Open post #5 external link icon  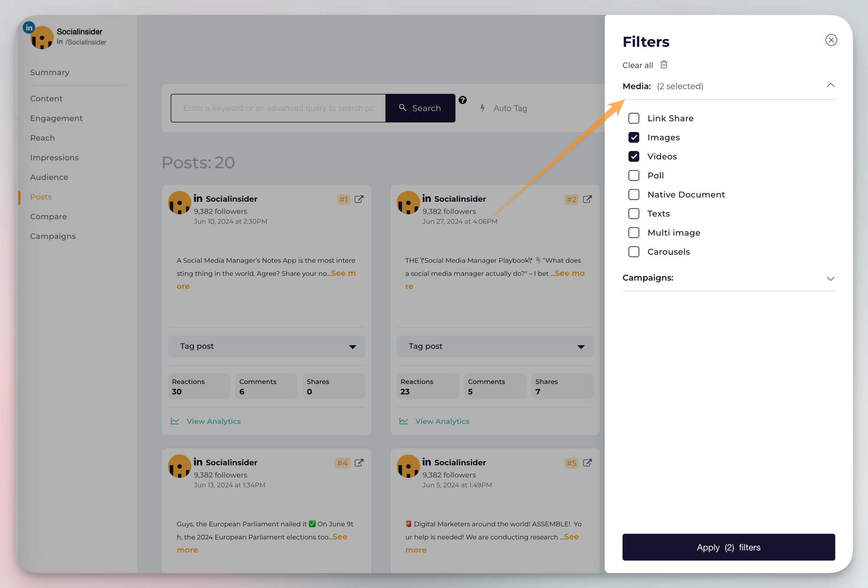pyautogui.click(x=587, y=463)
